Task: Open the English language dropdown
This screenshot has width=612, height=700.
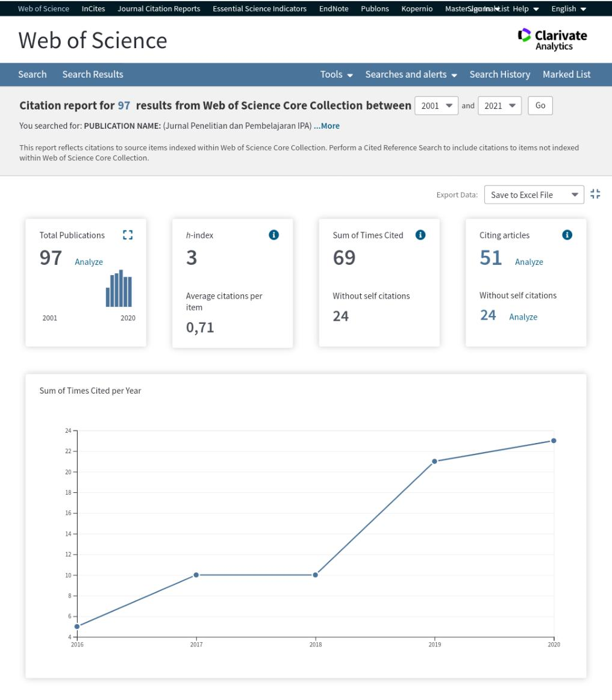Action: pos(569,8)
